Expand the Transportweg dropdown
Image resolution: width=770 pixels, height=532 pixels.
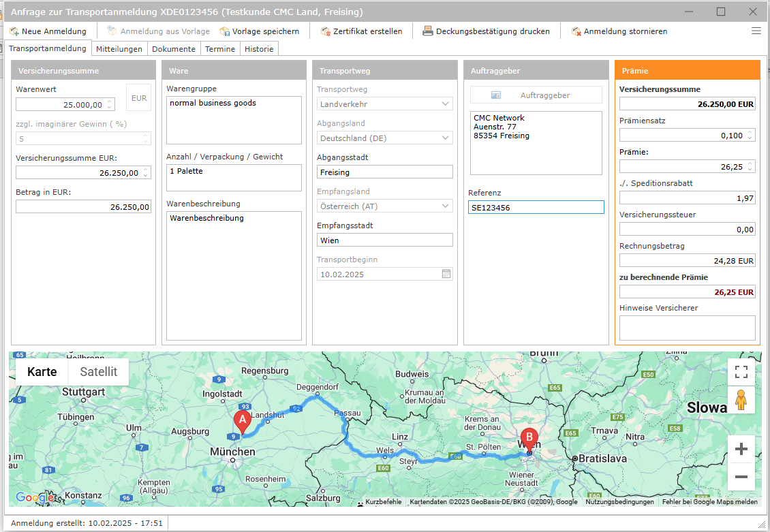(446, 104)
